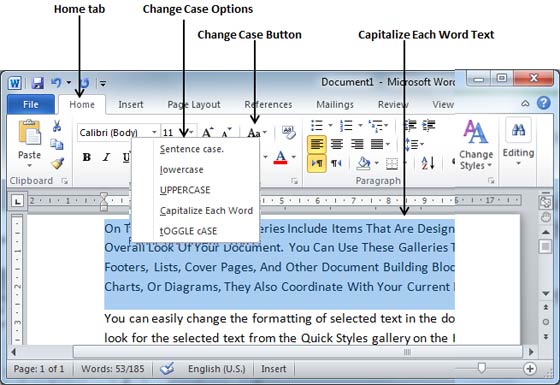Switch to the Insert tab
The width and height of the screenshot is (560, 385).
click(131, 104)
